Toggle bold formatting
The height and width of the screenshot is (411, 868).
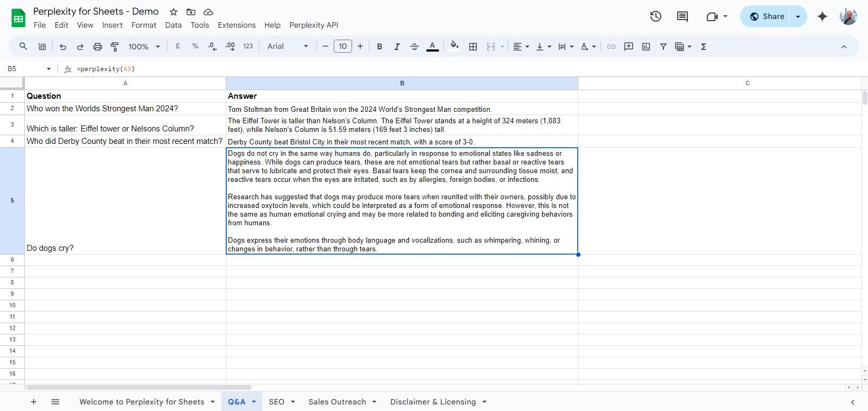(x=380, y=47)
